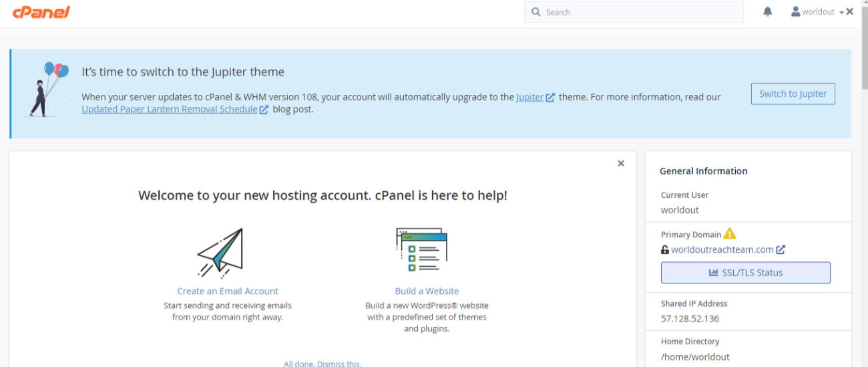Click the General Information heading

pos(704,171)
